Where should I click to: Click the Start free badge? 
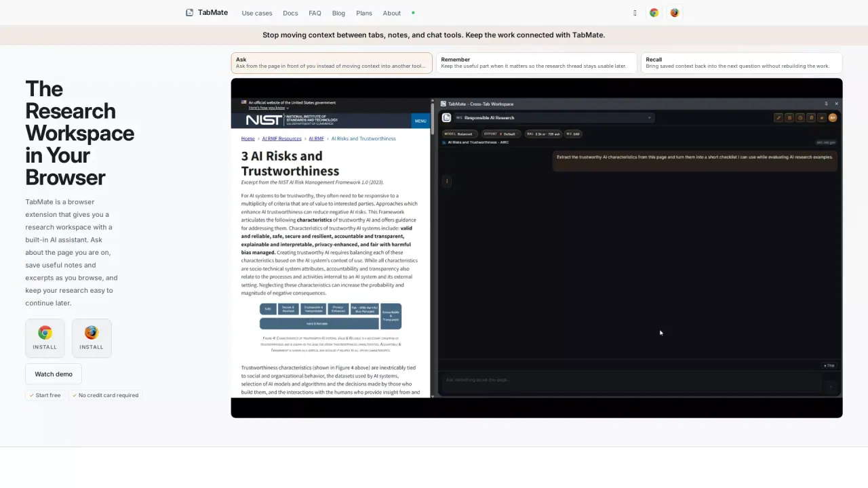point(45,395)
